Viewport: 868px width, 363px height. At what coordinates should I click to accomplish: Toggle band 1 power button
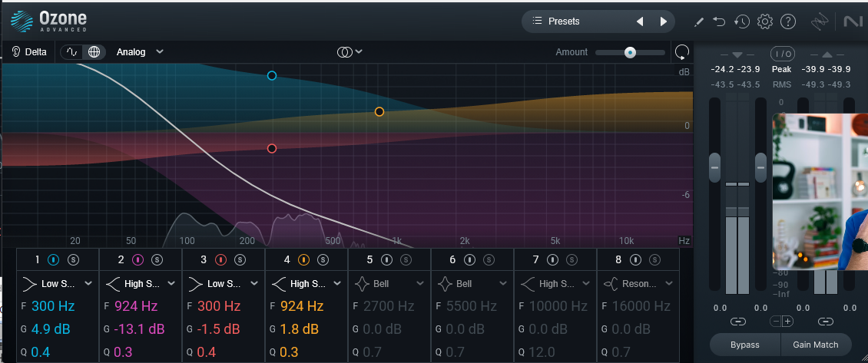[x=54, y=259]
